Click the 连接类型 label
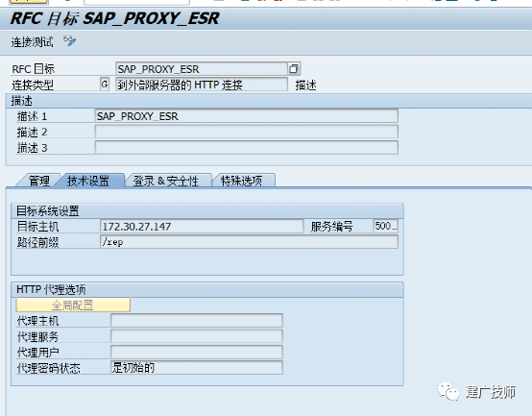This screenshot has height=416, width=532. tap(33, 85)
